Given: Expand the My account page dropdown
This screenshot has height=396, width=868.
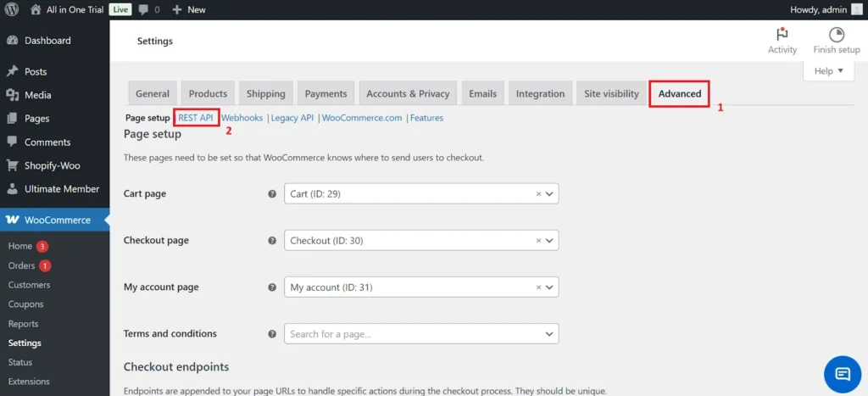Looking at the screenshot, I should (x=550, y=287).
